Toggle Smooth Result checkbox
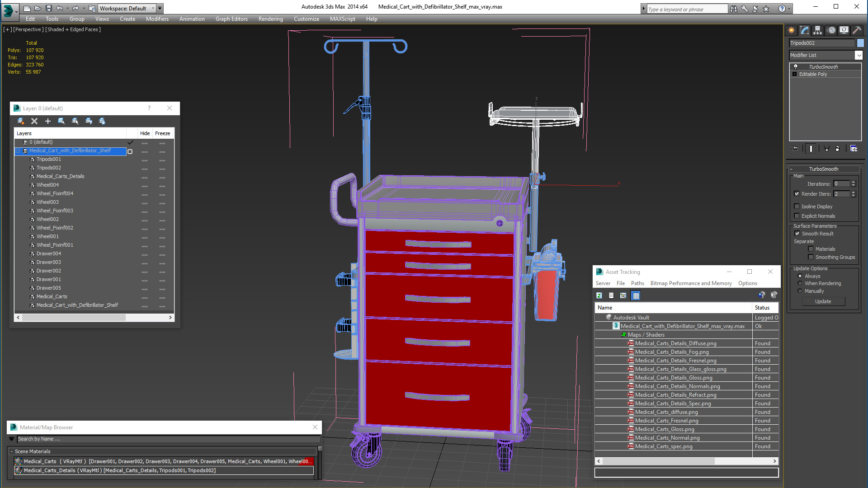The image size is (868, 488). 797,234
